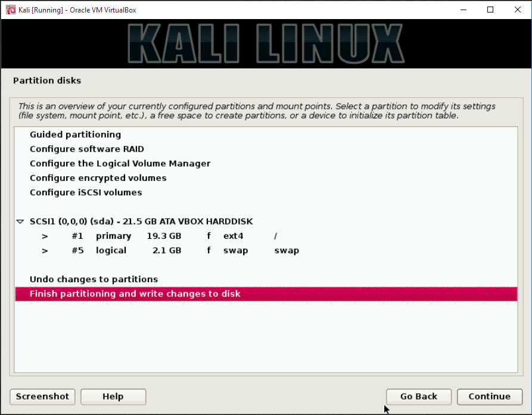Click the / mount point text

(275, 236)
